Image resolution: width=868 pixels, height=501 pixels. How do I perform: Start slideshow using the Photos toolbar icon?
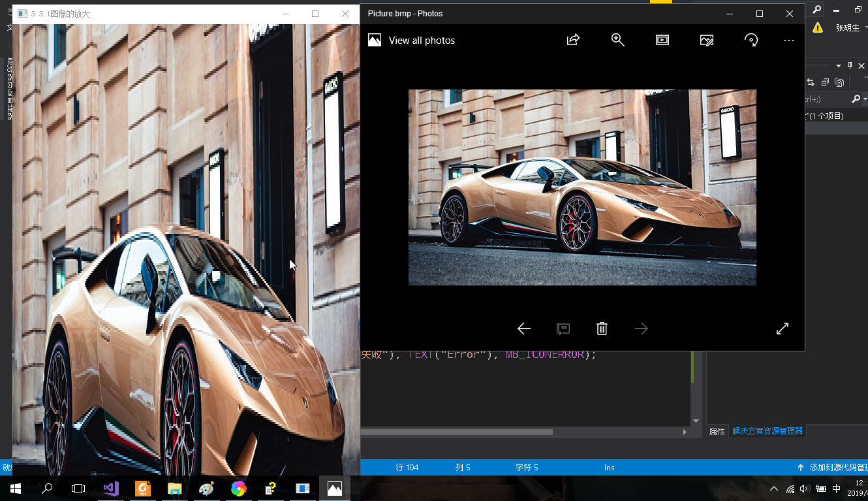click(662, 40)
